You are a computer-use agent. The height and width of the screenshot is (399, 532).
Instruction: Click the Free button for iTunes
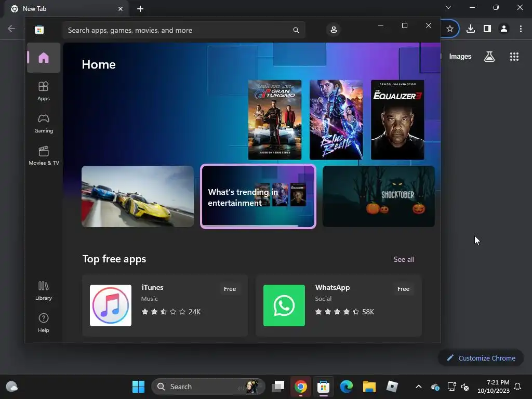coord(230,289)
